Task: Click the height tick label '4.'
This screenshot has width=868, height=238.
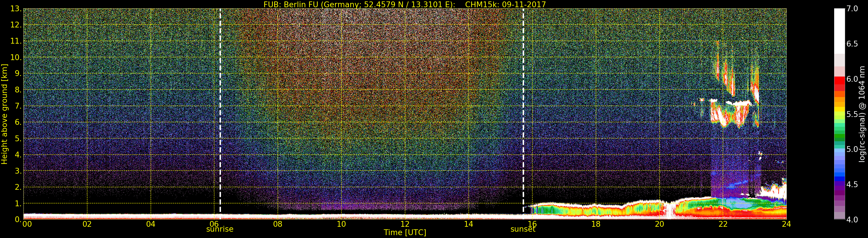Action: [x=18, y=155]
